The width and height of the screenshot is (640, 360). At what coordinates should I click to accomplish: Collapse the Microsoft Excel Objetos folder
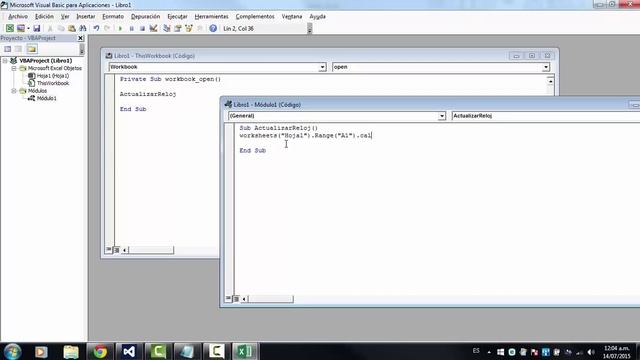pyautogui.click(x=13, y=68)
